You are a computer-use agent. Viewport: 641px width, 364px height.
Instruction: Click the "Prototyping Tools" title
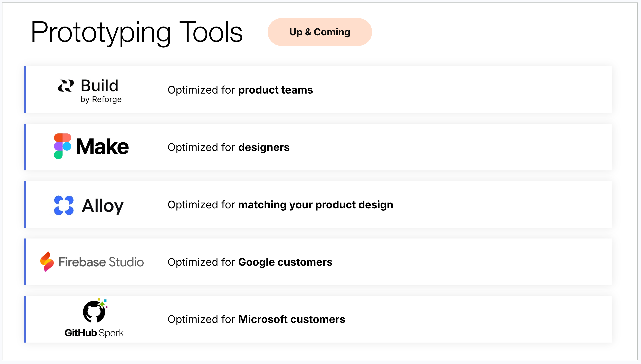click(x=136, y=32)
